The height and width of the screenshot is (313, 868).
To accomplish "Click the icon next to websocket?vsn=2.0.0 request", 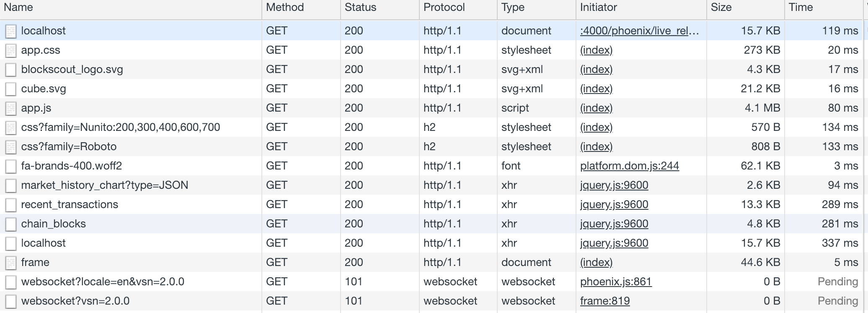I will [11, 300].
